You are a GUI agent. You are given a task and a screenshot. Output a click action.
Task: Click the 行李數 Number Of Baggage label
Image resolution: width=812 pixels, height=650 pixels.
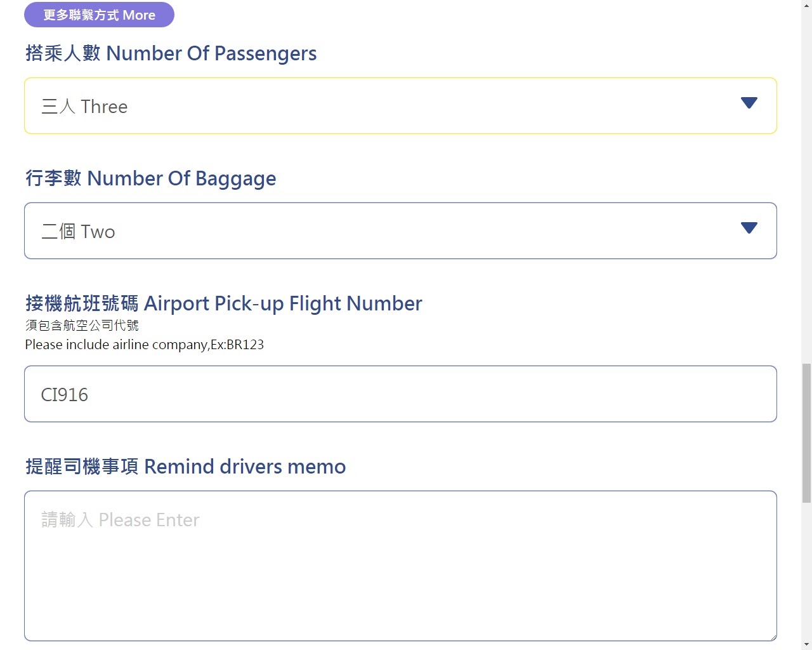point(150,178)
